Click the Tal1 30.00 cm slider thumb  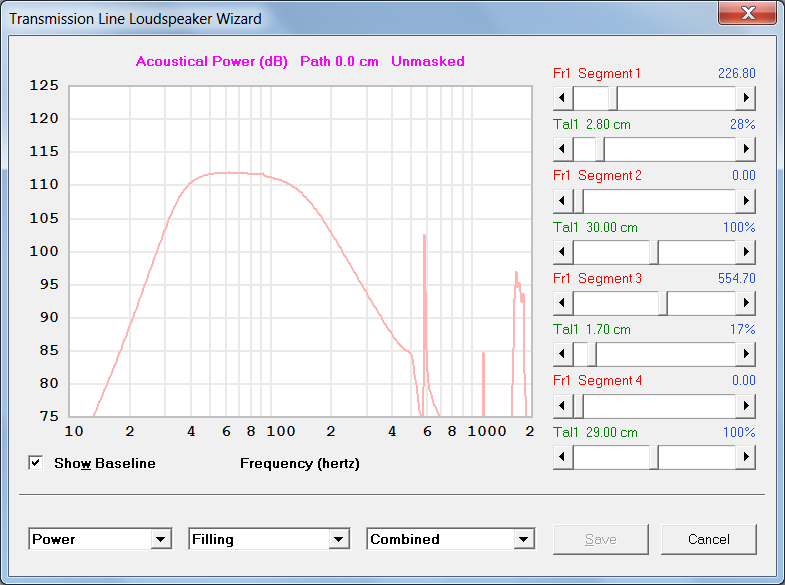click(654, 252)
